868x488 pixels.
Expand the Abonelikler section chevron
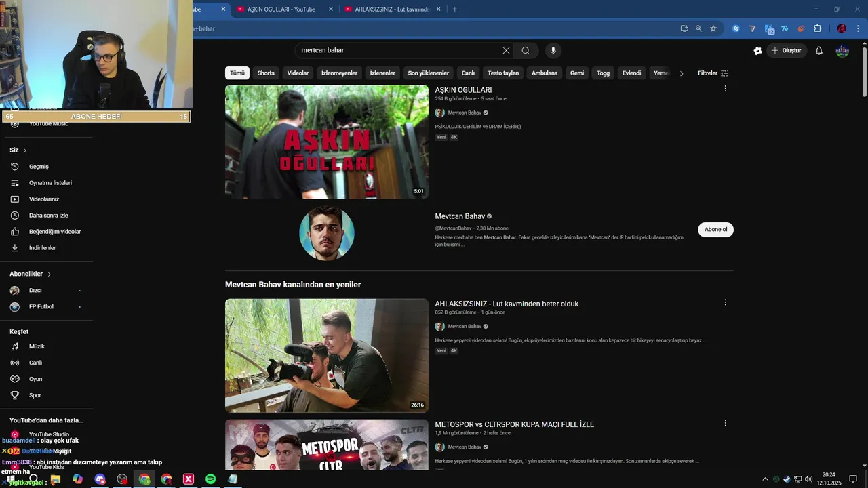coord(49,274)
